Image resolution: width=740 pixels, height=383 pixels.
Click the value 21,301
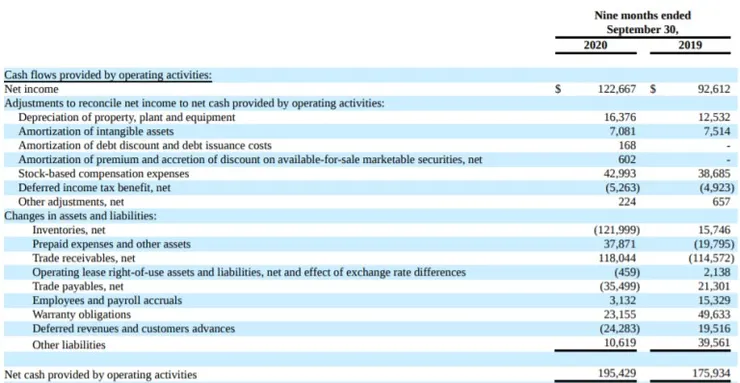click(x=715, y=286)
